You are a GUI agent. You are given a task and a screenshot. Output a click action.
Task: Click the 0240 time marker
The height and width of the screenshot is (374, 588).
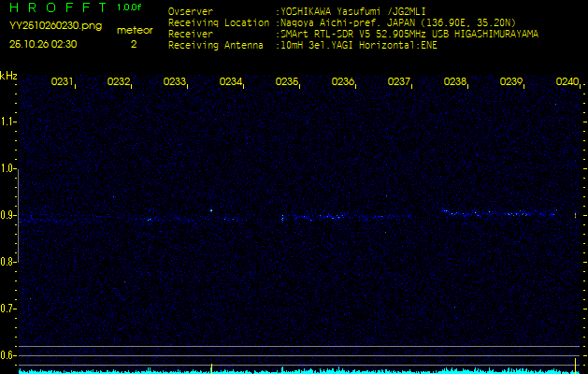click(x=566, y=82)
